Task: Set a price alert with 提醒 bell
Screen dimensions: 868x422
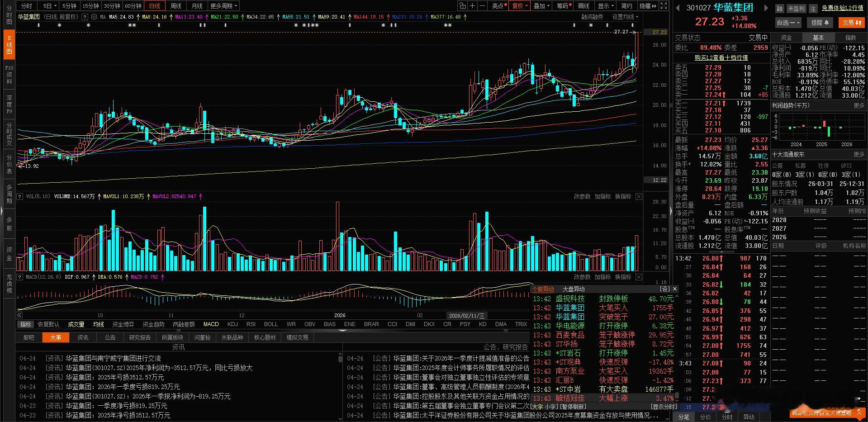Action: click(x=820, y=22)
